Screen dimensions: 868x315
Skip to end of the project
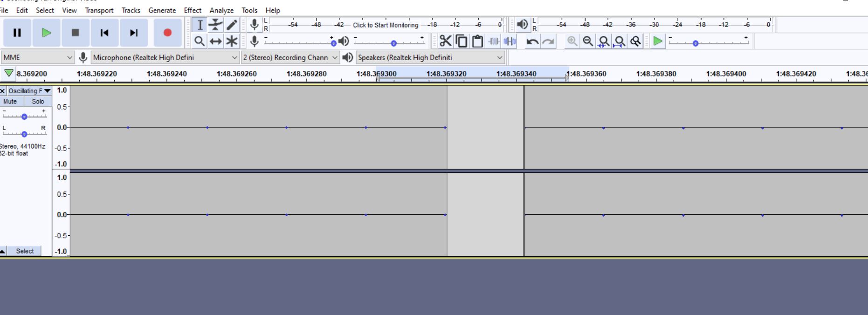click(134, 33)
